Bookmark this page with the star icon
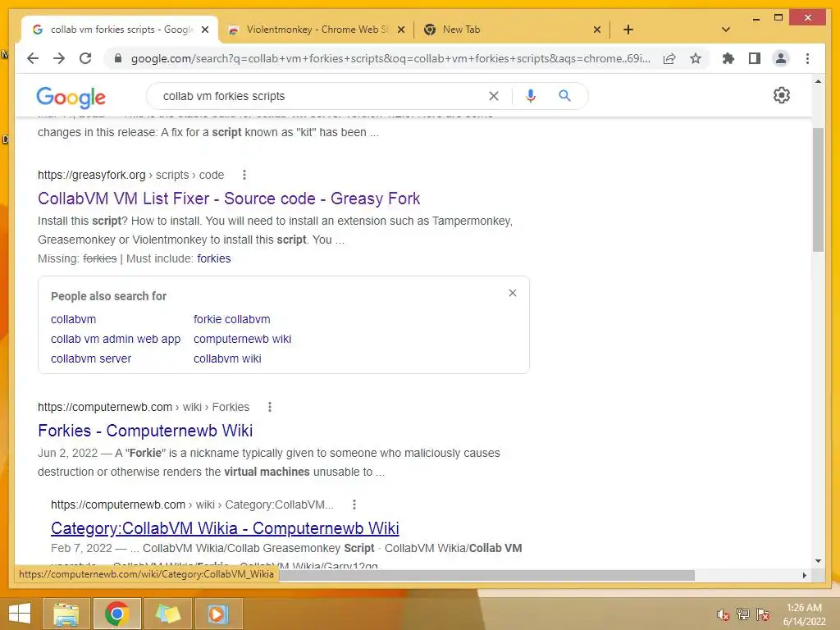The width and height of the screenshot is (840, 630). pyautogui.click(x=696, y=58)
